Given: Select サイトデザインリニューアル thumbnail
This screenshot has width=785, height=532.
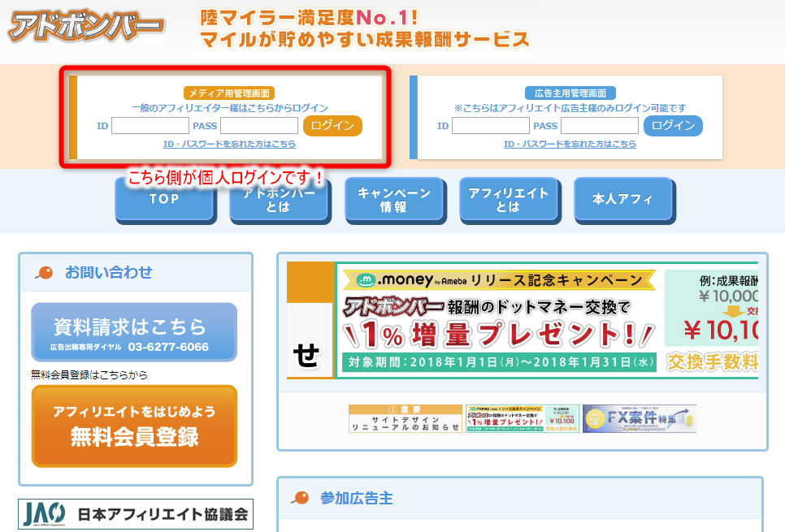Looking at the screenshot, I should click(406, 418).
